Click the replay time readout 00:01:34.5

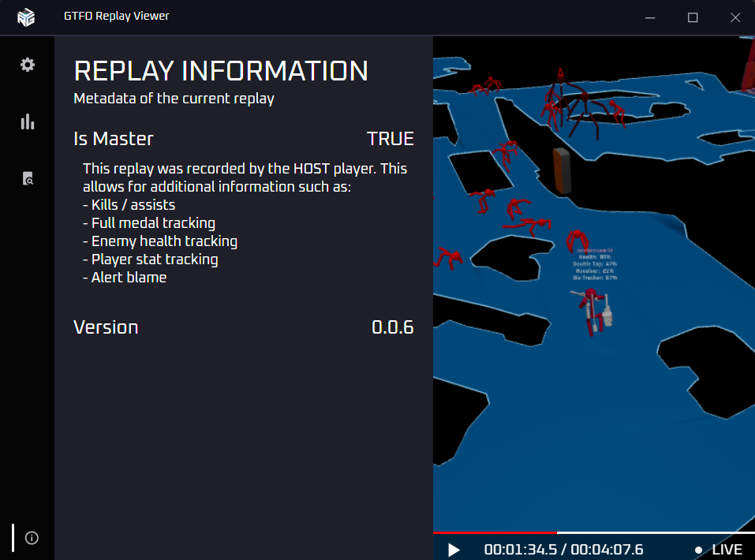[521, 550]
